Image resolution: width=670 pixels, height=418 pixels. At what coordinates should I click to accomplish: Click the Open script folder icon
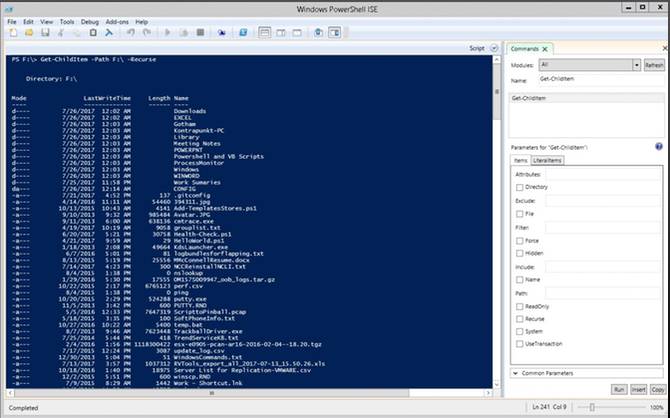[29, 33]
